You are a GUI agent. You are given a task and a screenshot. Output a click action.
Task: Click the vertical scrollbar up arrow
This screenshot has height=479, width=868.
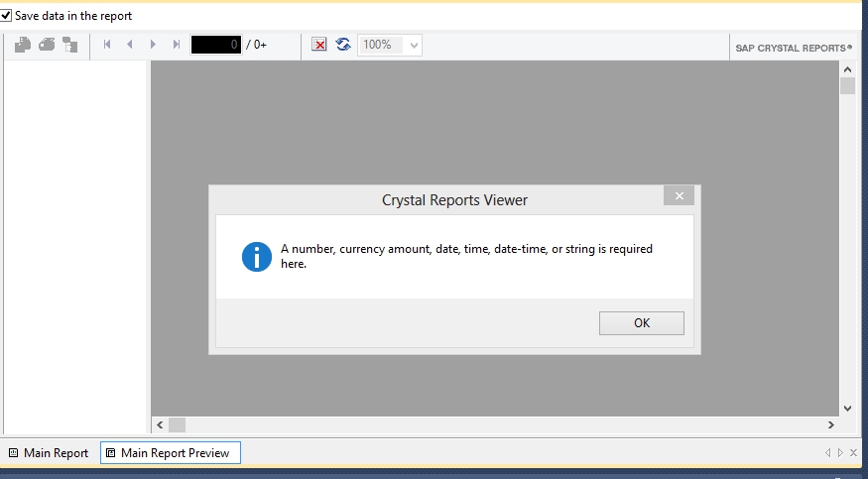(x=847, y=69)
